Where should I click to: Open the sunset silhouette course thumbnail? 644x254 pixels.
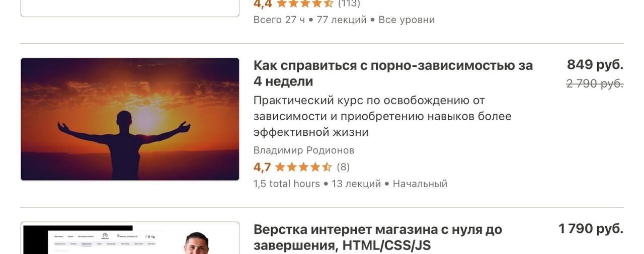pyautogui.click(x=130, y=119)
